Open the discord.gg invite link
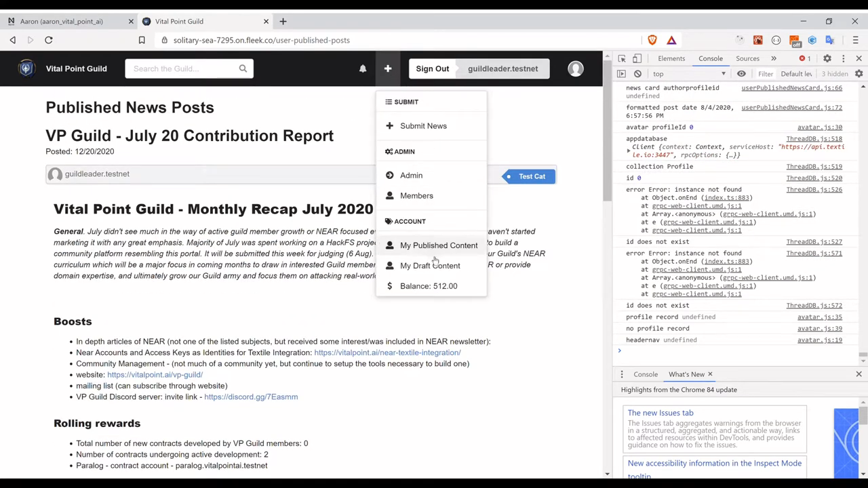868x488 pixels. coord(251,397)
